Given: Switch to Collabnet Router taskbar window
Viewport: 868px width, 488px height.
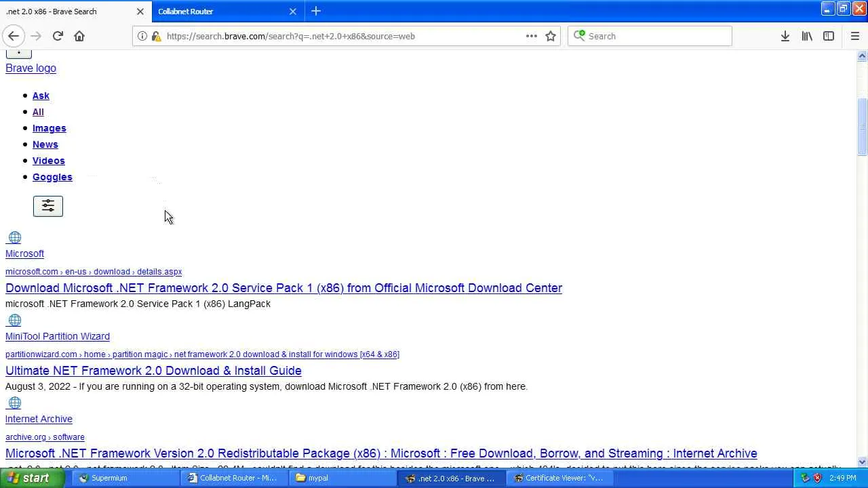Looking at the screenshot, I should click(235, 478).
